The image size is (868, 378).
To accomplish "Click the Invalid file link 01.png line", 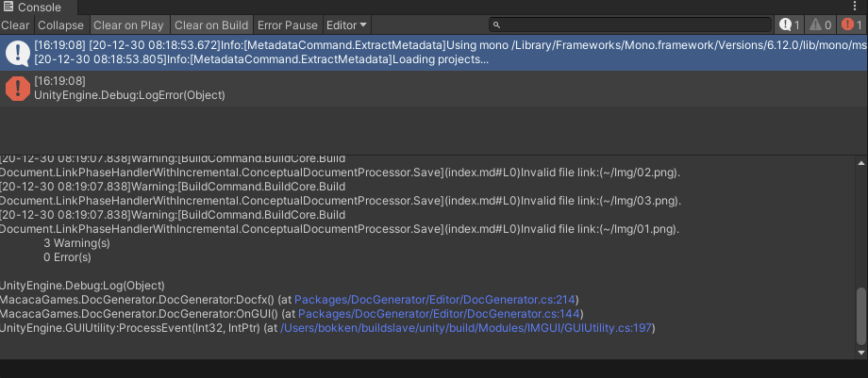I will [340, 228].
